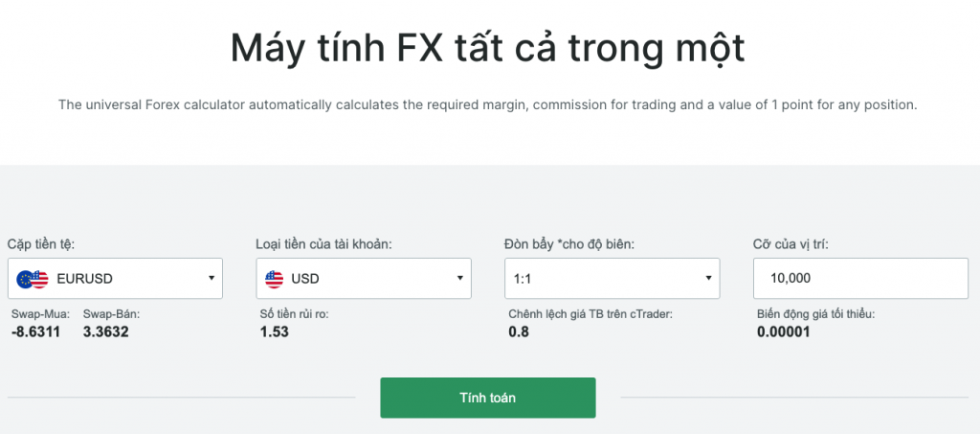Click the cTrader average spread value 0.8
Viewport: 980px width, 434px height.
tap(518, 332)
